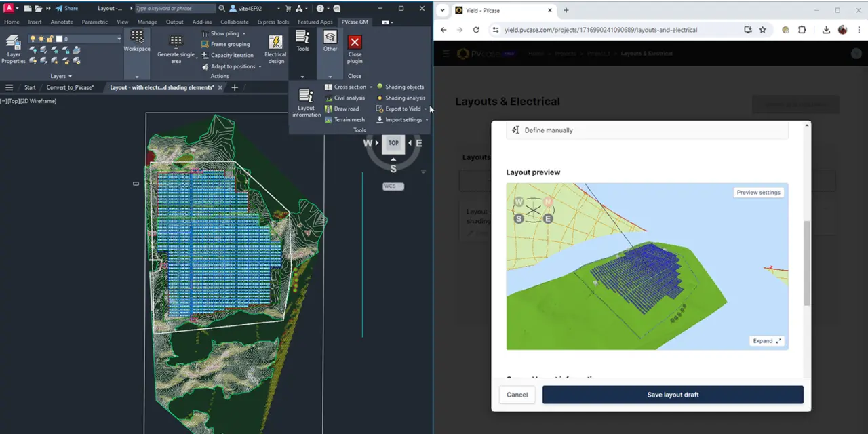This screenshot has height=434, width=868.
Task: Open Preview settings on the layout preview
Action: click(759, 193)
